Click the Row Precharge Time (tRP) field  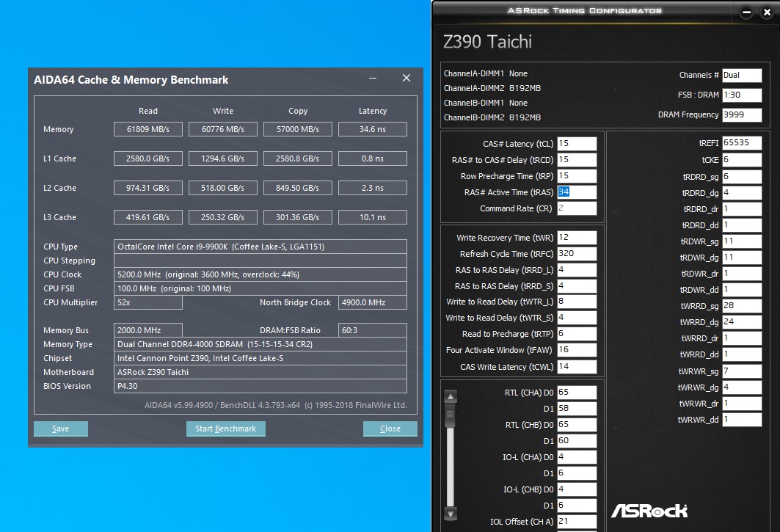577,176
